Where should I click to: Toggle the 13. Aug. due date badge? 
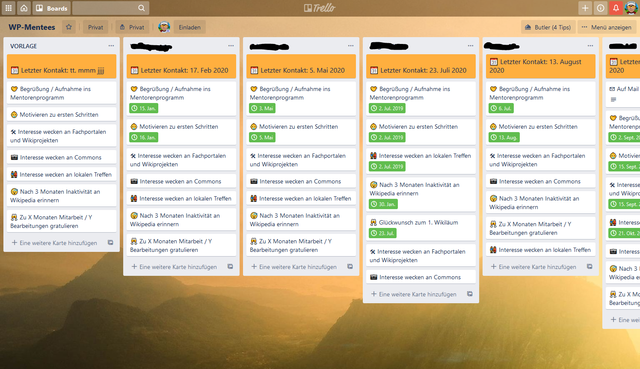tap(504, 137)
